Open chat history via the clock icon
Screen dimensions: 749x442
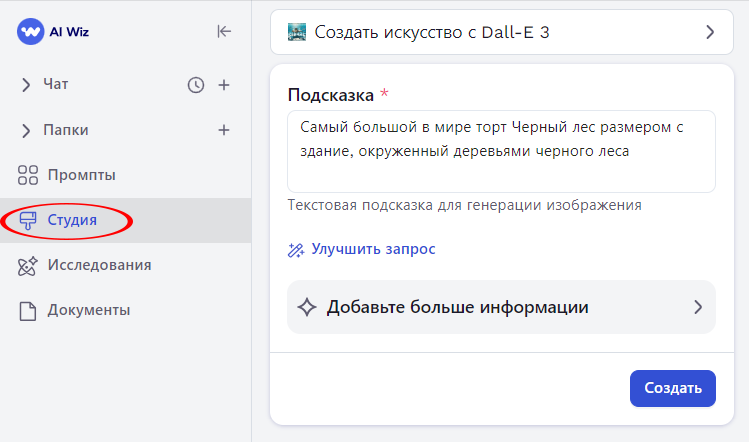[x=196, y=85]
